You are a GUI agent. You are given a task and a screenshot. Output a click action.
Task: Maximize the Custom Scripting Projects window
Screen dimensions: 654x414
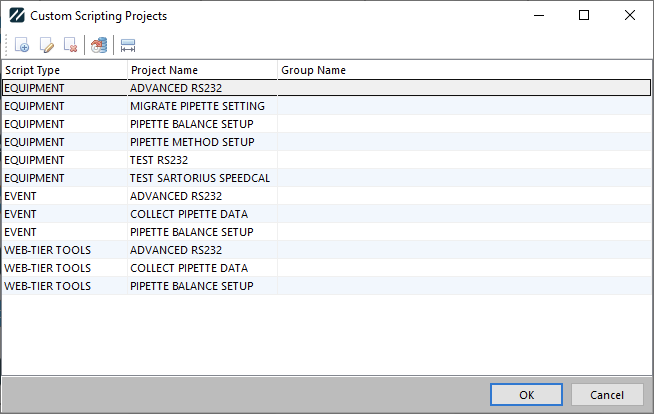[584, 16]
